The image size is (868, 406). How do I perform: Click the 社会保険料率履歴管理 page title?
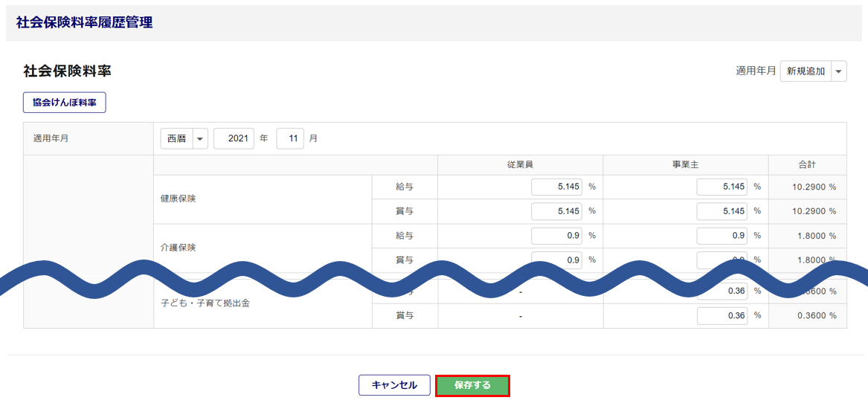(x=84, y=23)
